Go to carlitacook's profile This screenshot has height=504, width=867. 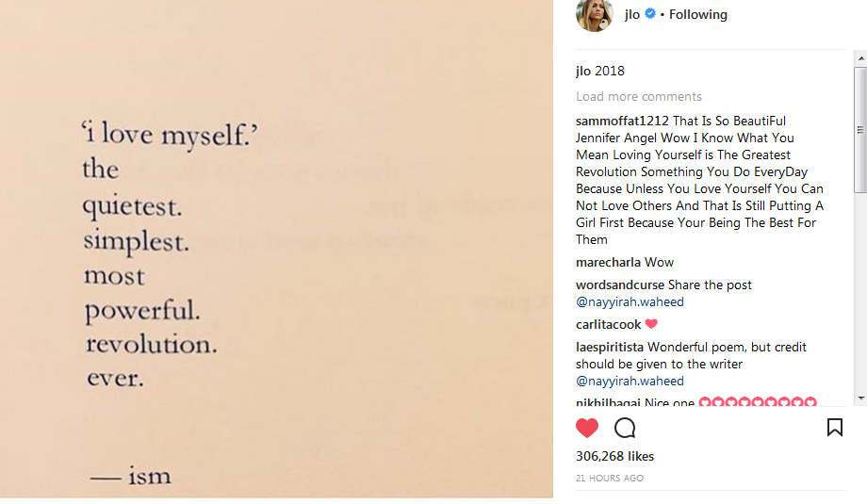tap(609, 324)
